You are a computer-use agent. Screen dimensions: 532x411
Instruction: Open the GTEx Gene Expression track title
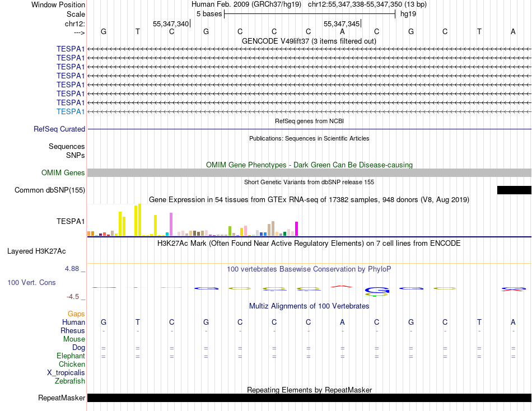click(309, 199)
